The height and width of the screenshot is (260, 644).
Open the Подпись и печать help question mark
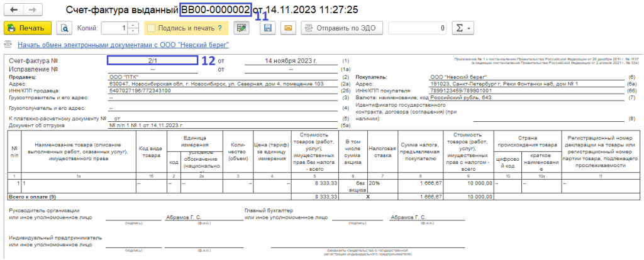[x=220, y=28]
